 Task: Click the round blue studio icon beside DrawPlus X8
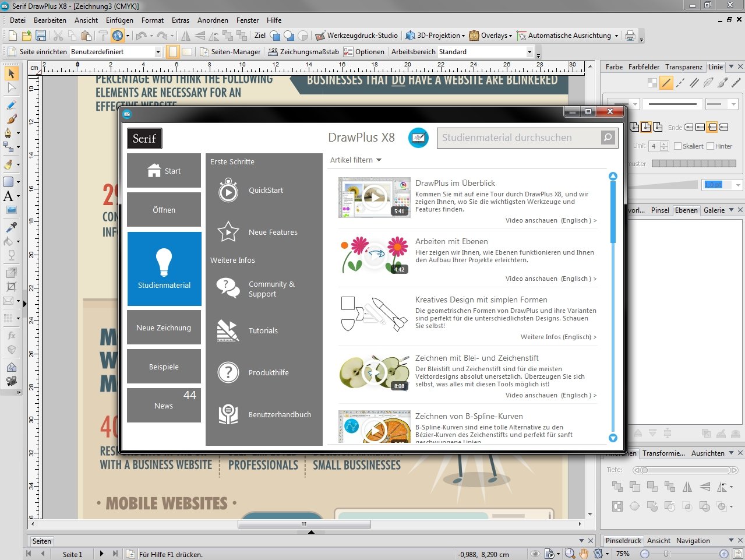[x=418, y=138]
